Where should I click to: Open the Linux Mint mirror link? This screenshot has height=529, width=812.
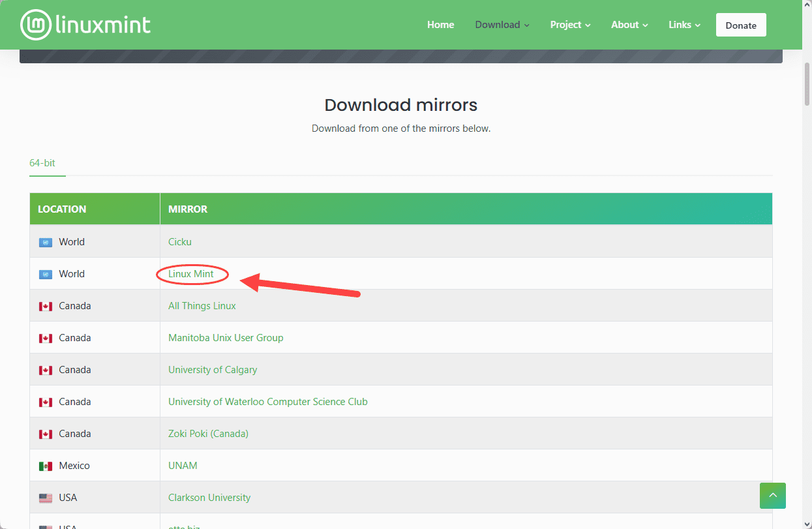point(191,274)
